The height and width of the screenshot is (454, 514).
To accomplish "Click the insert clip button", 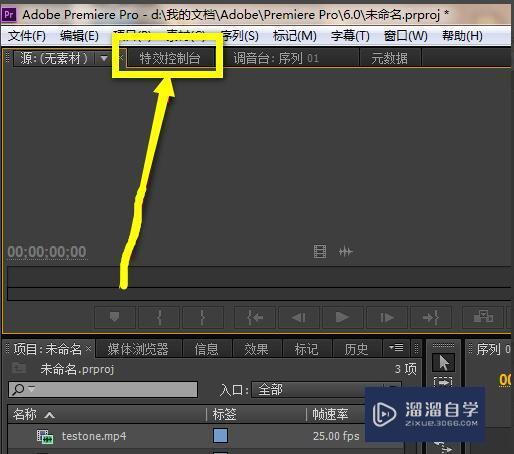I will (x=483, y=317).
